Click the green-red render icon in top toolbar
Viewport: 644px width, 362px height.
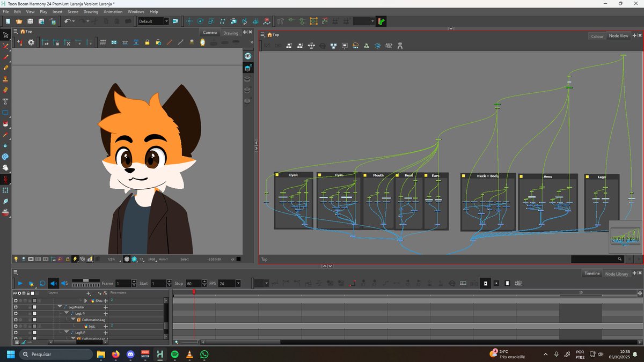[x=382, y=21]
